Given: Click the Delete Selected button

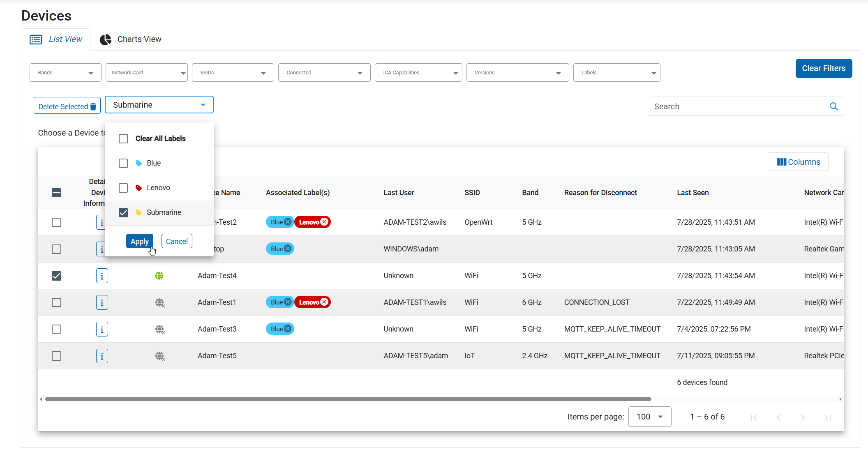Looking at the screenshot, I should 67,106.
